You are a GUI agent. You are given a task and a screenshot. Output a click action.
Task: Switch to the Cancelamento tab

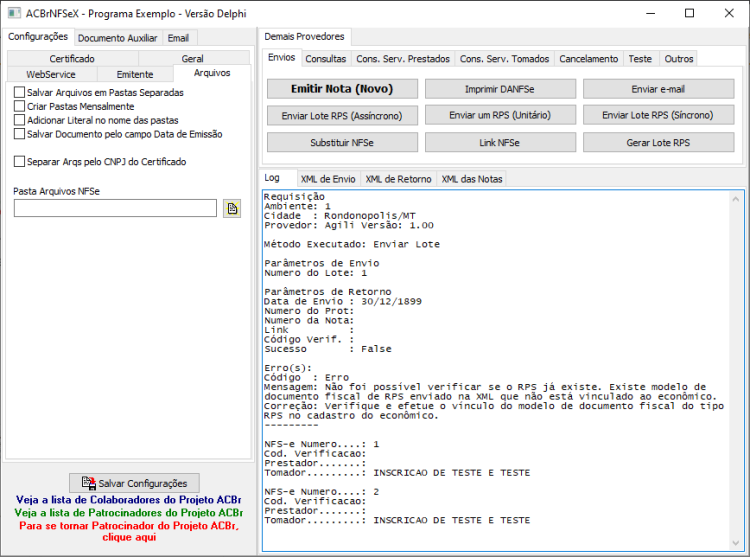pyautogui.click(x=588, y=58)
